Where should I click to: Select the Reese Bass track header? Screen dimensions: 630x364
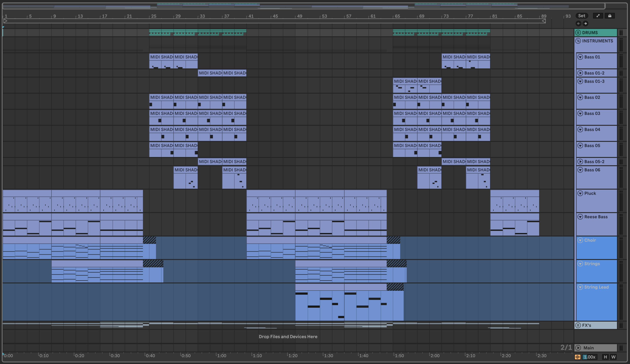click(x=596, y=217)
